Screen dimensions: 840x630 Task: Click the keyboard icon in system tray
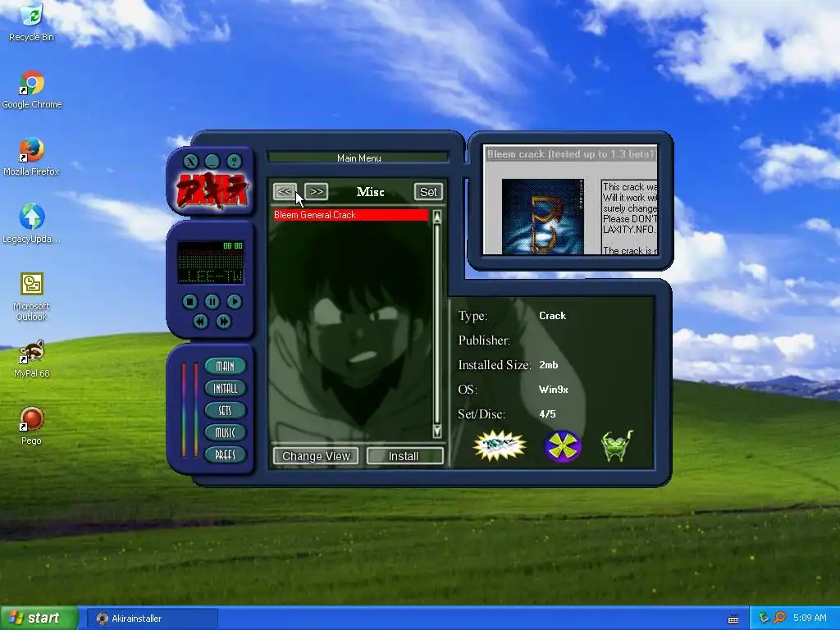pyautogui.click(x=733, y=619)
